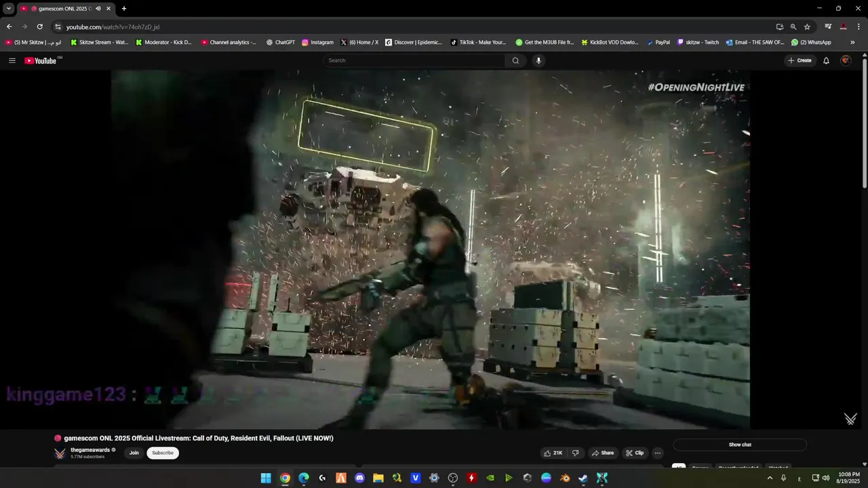This screenshot has width=868, height=488.
Task: Click the Share button
Action: [602, 453]
